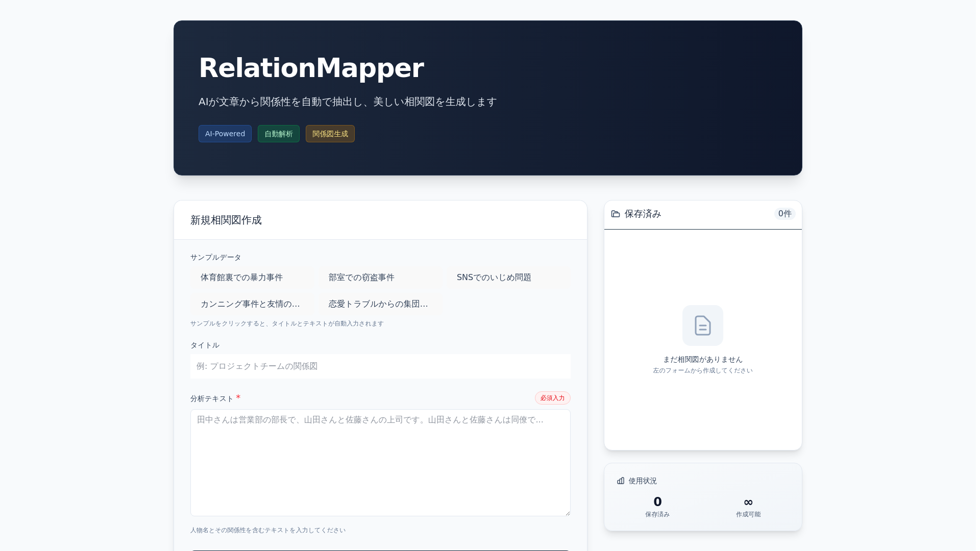Viewport: 980px width, 551px height.
Task: Click the 自動解析 badge
Action: pyautogui.click(x=279, y=134)
